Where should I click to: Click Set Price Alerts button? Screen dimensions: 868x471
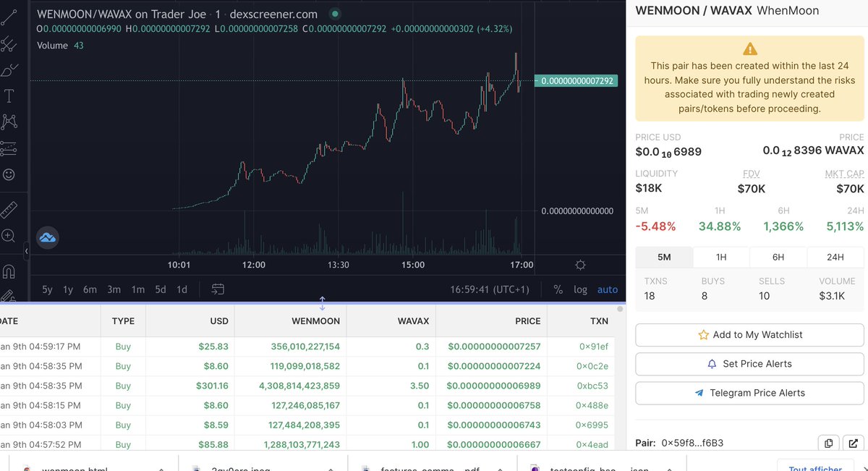[x=749, y=364]
